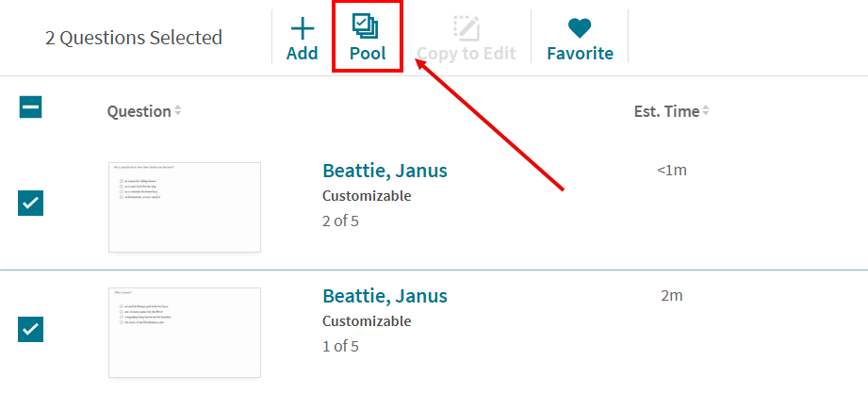Uncheck the question labeled 1 of 5
This screenshot has height=393, width=868.
click(30, 330)
